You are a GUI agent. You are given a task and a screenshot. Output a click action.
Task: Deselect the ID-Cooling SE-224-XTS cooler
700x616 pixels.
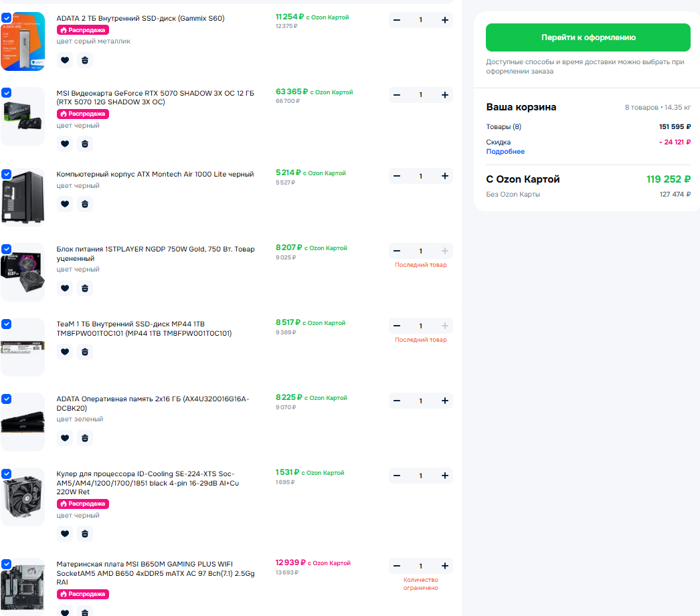6,474
